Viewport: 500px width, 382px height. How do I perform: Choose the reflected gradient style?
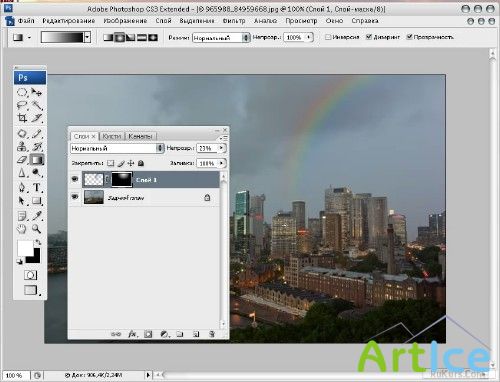tap(142, 37)
